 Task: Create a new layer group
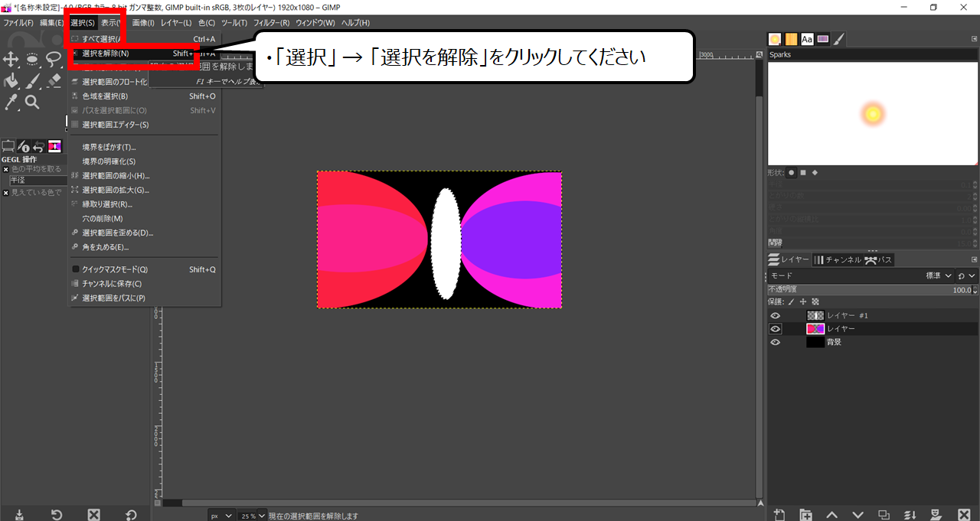coord(805,514)
